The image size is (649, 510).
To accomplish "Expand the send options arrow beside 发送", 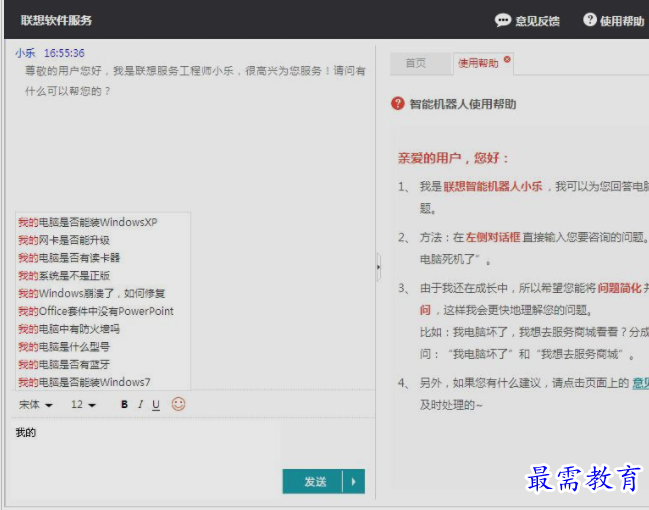I will [354, 481].
